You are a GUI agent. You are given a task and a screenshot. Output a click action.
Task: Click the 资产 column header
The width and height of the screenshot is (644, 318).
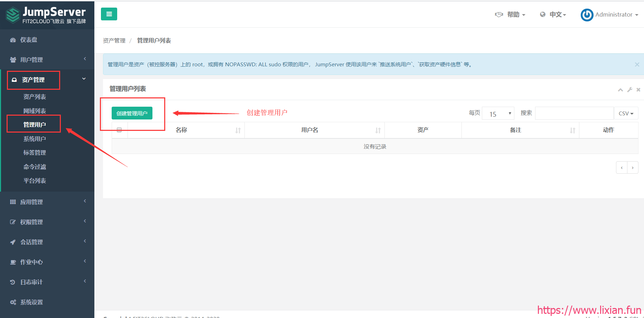coord(423,130)
